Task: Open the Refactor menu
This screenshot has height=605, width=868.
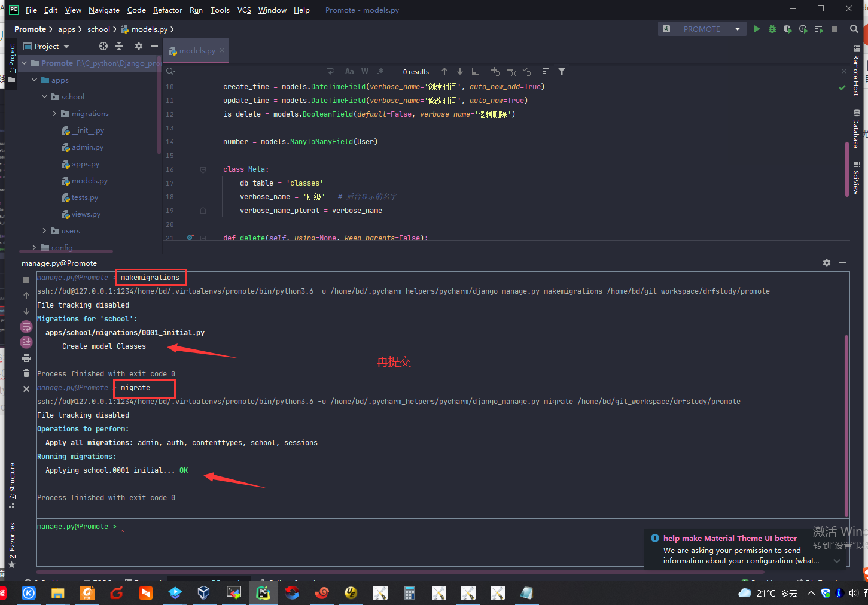Action: pyautogui.click(x=167, y=10)
